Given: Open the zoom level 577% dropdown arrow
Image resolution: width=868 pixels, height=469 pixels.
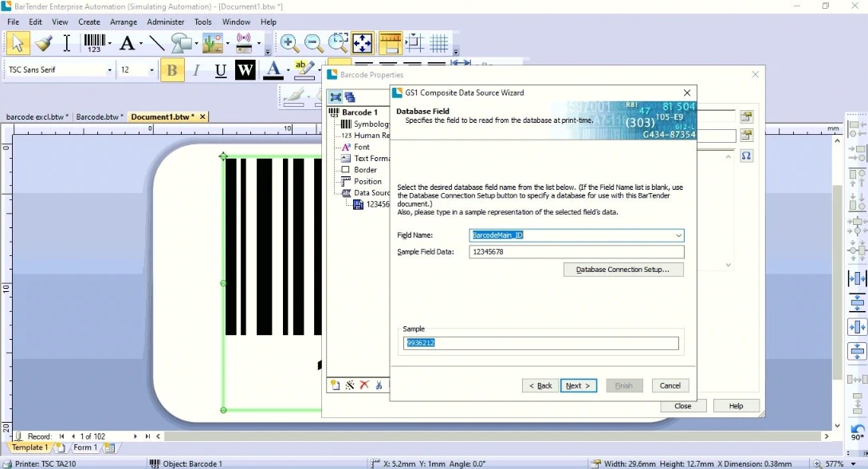Looking at the screenshot, I should point(853,464).
